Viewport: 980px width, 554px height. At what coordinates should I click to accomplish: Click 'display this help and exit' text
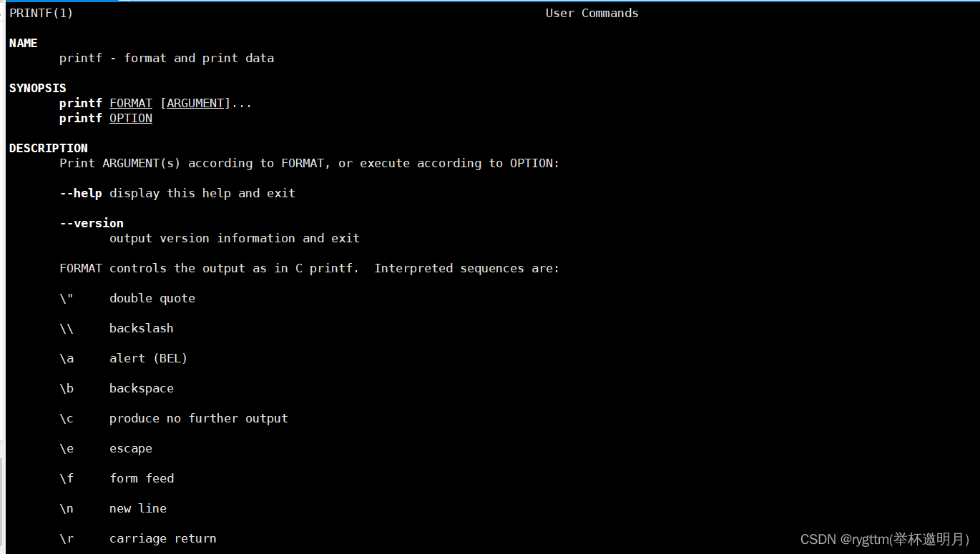click(x=202, y=193)
